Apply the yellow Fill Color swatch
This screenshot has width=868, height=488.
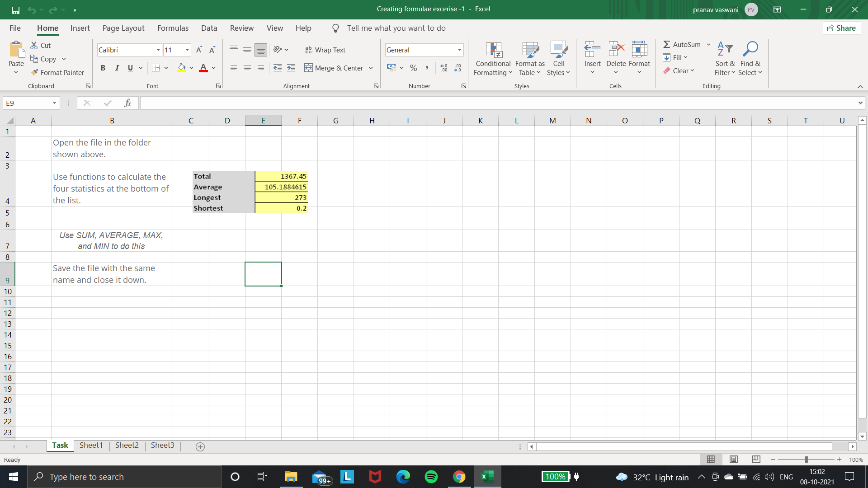[181, 68]
